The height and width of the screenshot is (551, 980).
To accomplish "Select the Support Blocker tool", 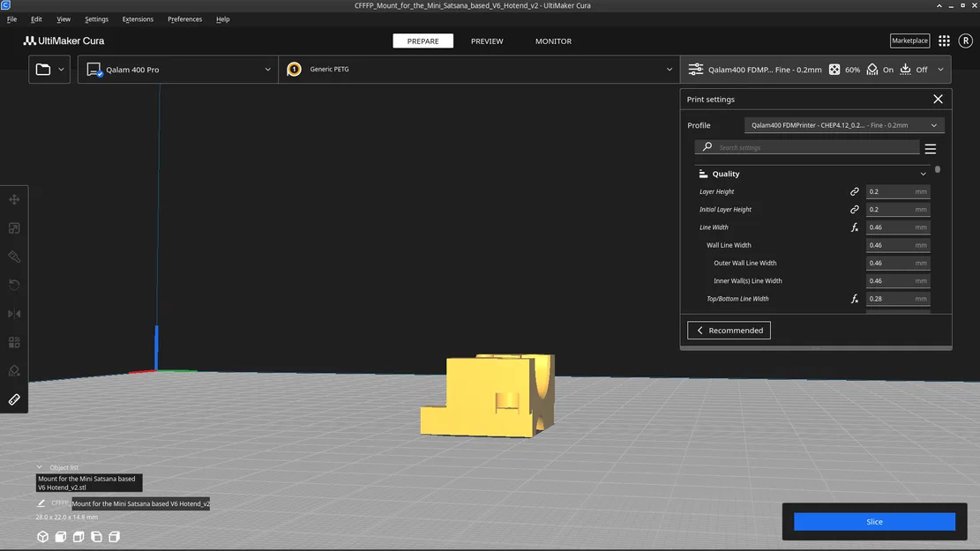I will pyautogui.click(x=14, y=371).
